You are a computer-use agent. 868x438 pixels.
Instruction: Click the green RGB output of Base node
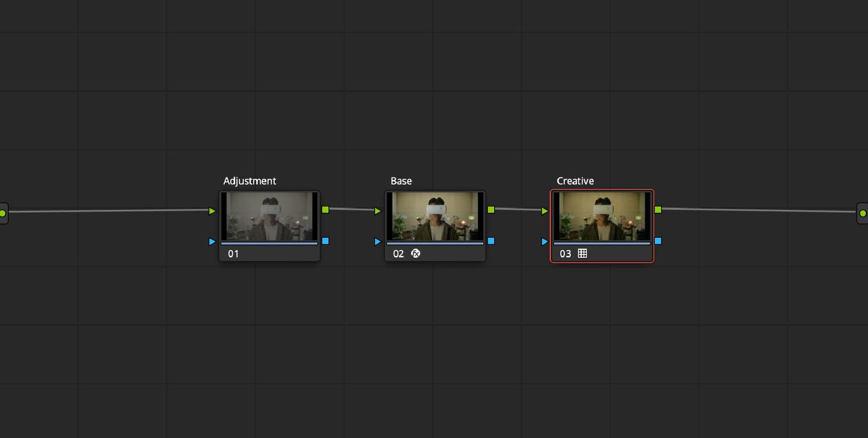pos(491,210)
